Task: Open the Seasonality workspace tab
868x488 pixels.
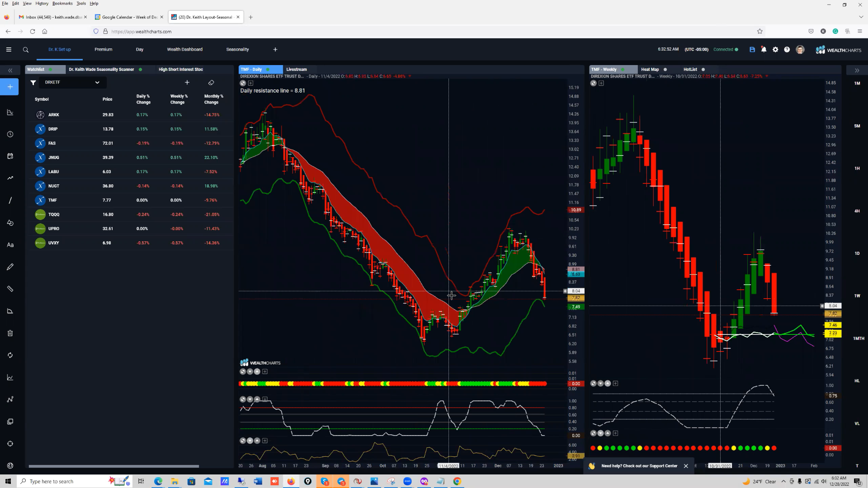Action: 237,50
